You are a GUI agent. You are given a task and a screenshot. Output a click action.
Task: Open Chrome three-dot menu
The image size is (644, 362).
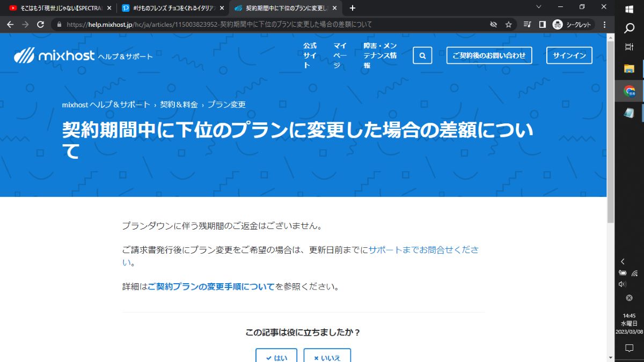click(605, 25)
